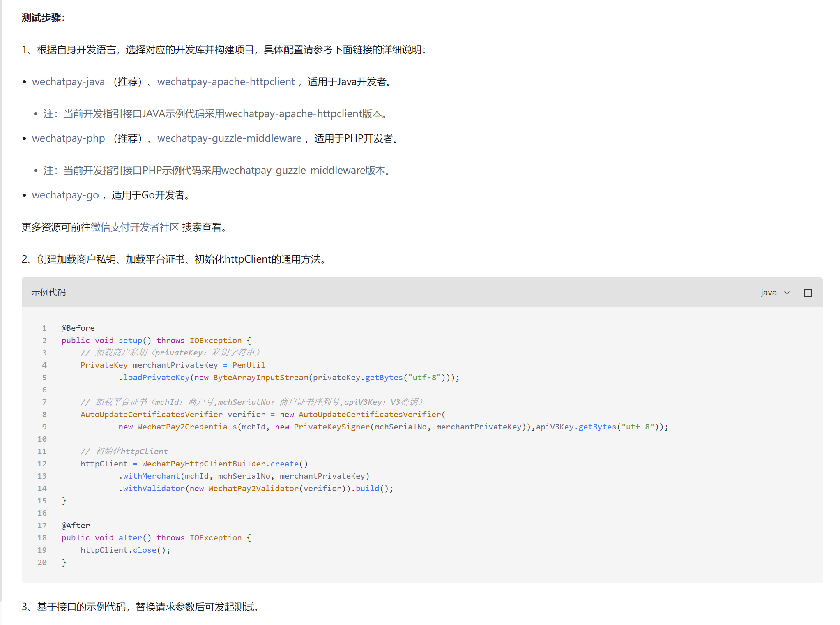Open the wechatpay-apache-httpclient link

point(226,81)
